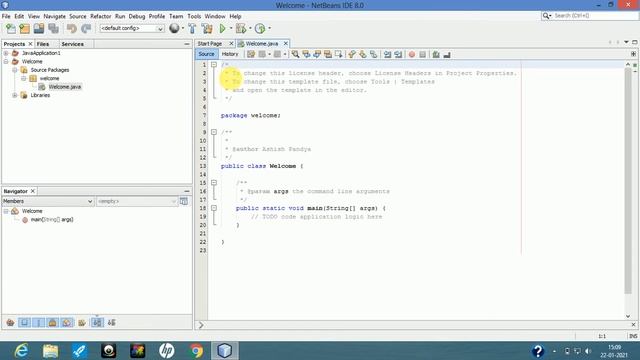Profile the project with clock icon

[x=260, y=29]
